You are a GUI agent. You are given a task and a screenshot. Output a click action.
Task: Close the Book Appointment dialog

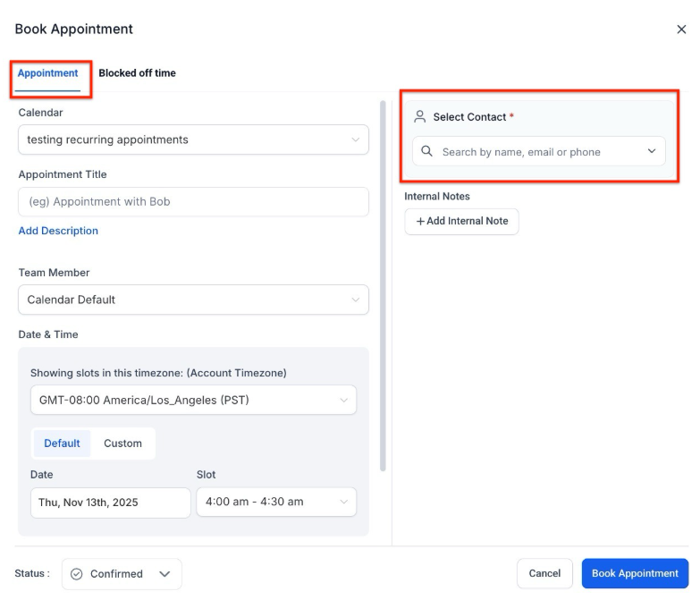(681, 30)
